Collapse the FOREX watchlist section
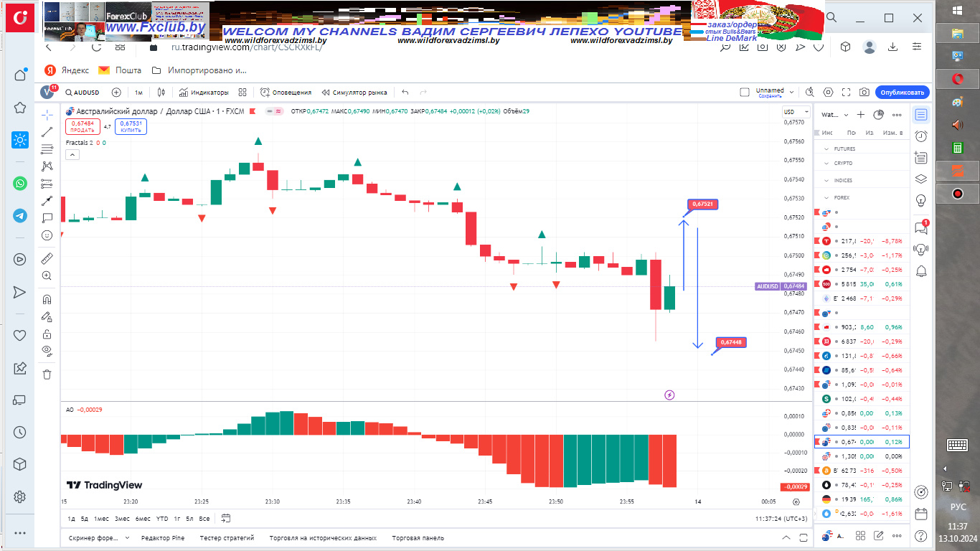The image size is (980, 551). (825, 198)
